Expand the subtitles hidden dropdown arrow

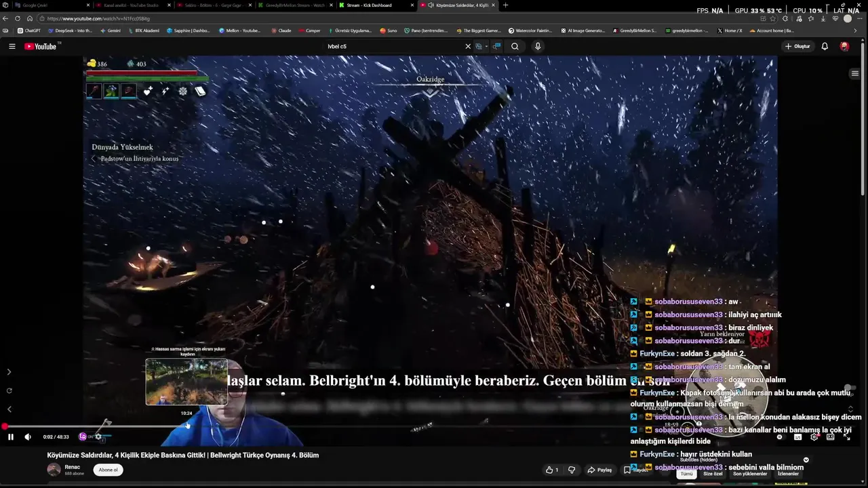806,460
